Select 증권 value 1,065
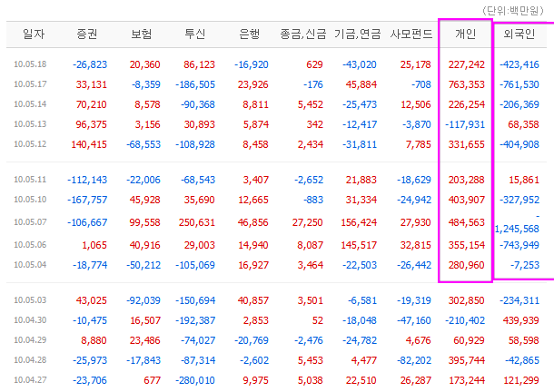Viewport: 554px width, 392px height. click(94, 245)
